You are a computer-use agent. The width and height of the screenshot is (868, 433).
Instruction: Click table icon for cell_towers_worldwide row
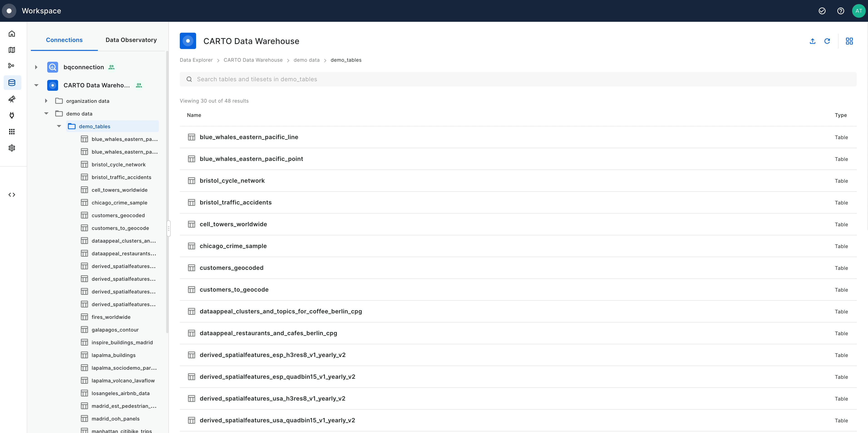tap(191, 224)
